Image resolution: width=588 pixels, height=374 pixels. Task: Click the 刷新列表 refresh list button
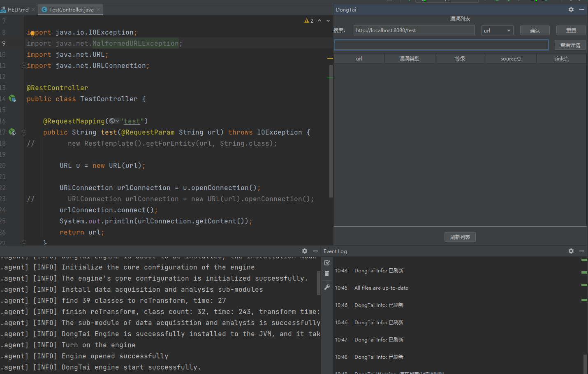460,237
